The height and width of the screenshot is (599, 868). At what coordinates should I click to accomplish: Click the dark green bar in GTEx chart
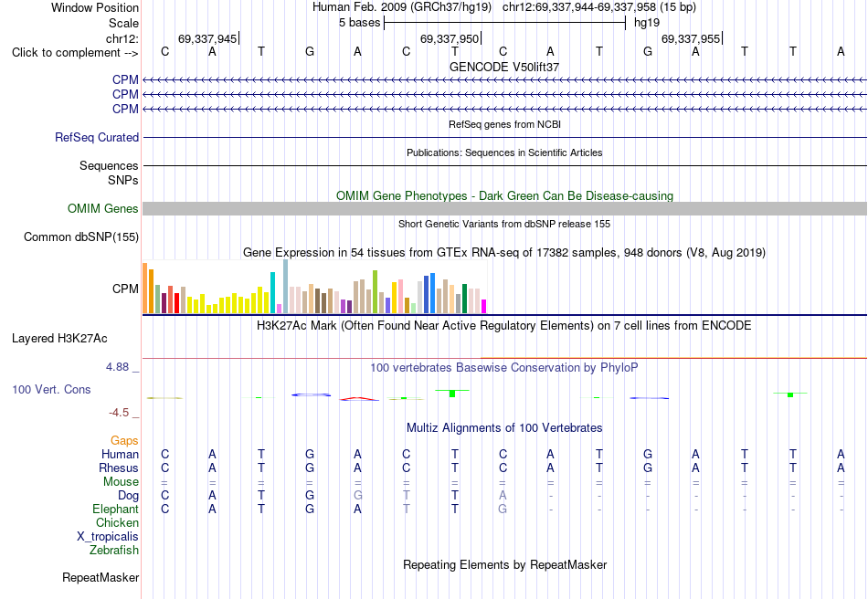coord(464,299)
